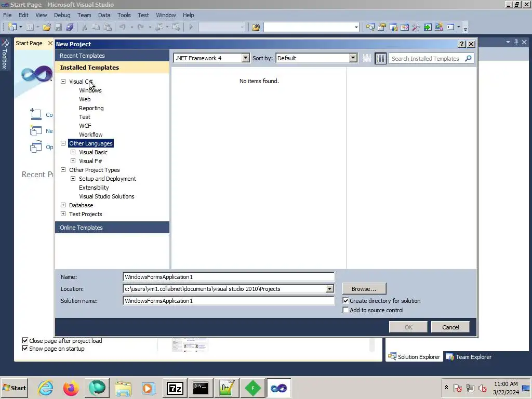Collapse the Visual C# tree node
The image size is (532, 399).
[63, 82]
